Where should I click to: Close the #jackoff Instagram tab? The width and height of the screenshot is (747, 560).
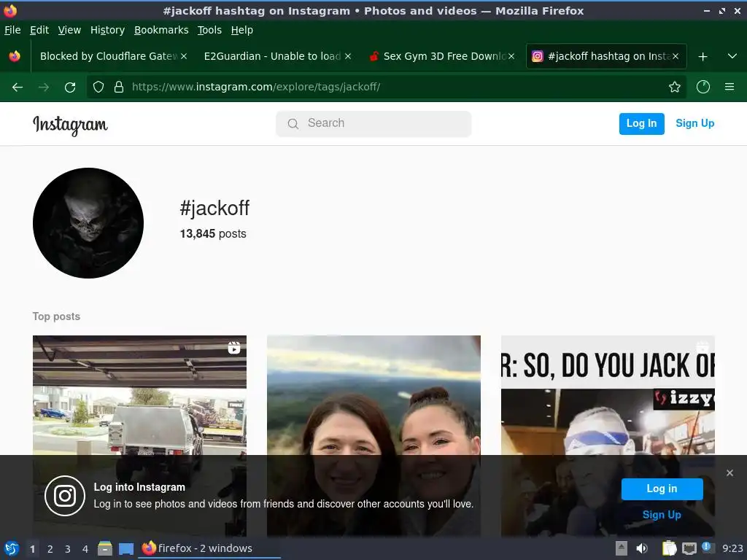pos(676,56)
